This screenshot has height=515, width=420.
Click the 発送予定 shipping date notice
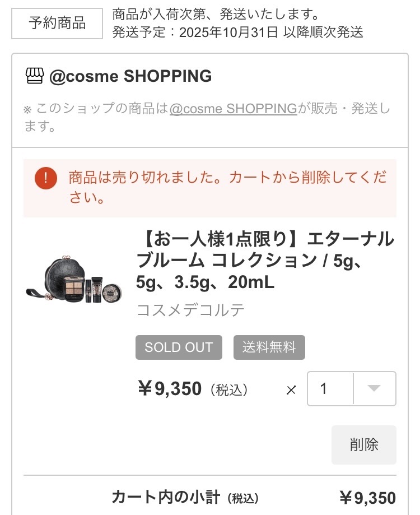click(x=237, y=33)
